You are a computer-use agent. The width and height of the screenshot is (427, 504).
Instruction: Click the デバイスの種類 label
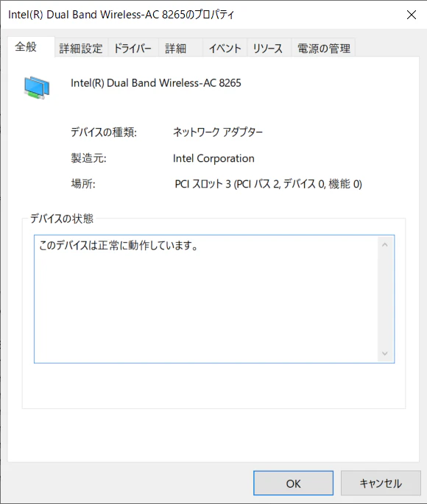(x=104, y=132)
